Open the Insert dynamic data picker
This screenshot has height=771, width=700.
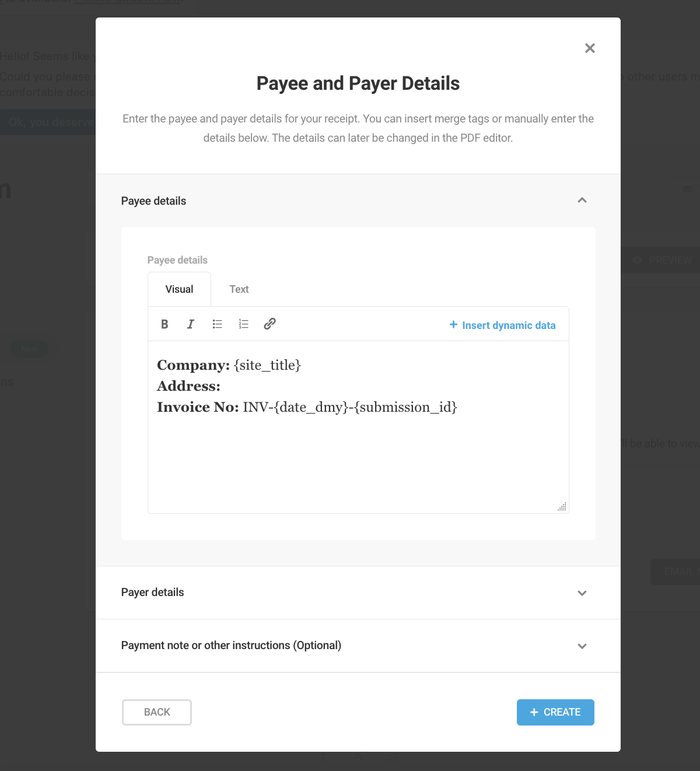coord(502,325)
